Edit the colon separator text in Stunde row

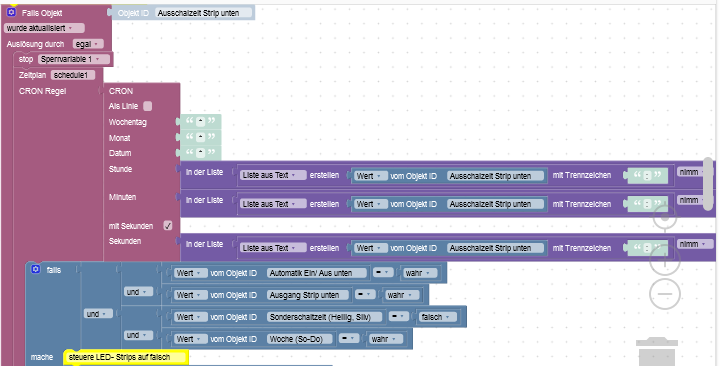647,175
